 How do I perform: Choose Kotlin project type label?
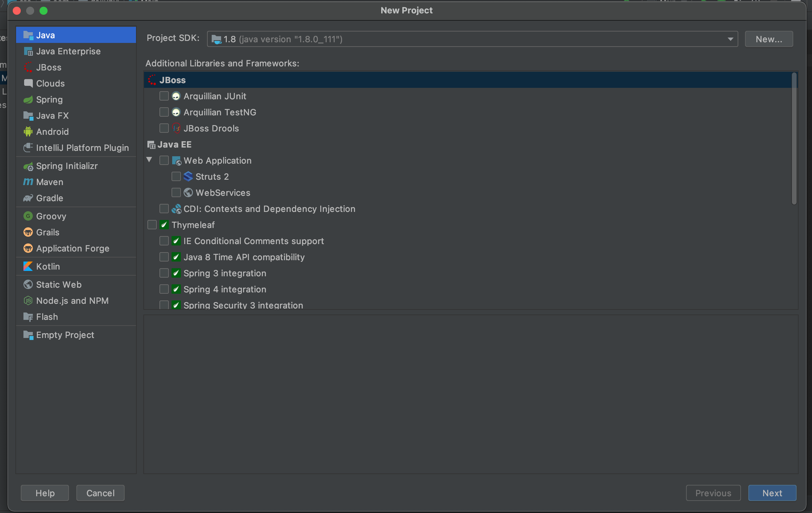tap(48, 267)
